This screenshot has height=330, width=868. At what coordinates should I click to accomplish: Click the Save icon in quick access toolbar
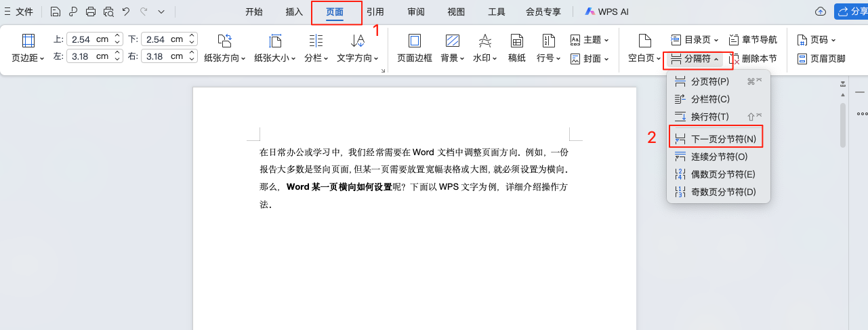point(56,12)
